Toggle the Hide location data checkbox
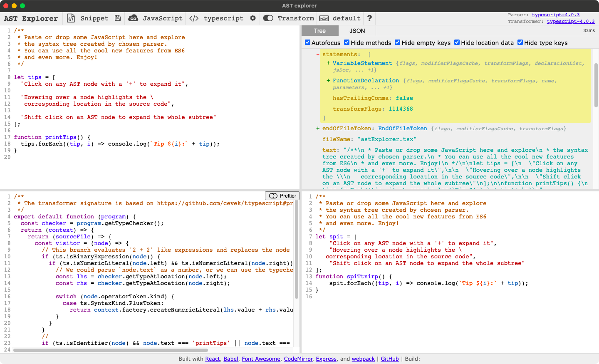599x364 pixels. coord(457,42)
